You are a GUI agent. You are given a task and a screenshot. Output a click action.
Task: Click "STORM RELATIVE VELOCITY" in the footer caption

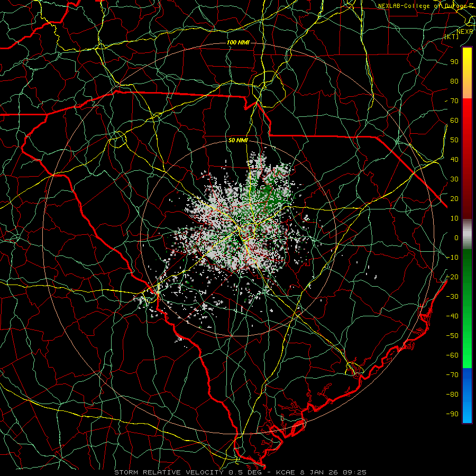(x=169, y=472)
